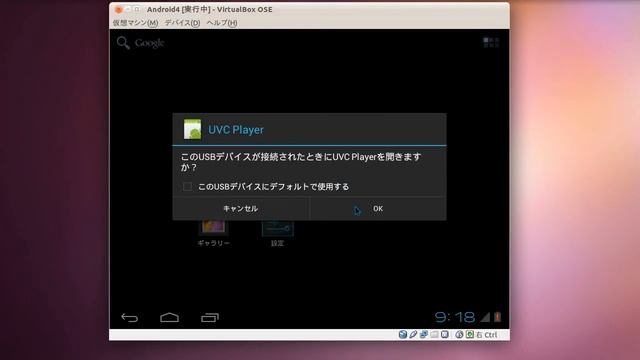Open the ヘルプ(H) menu
This screenshot has width=640, height=360.
tap(222, 23)
